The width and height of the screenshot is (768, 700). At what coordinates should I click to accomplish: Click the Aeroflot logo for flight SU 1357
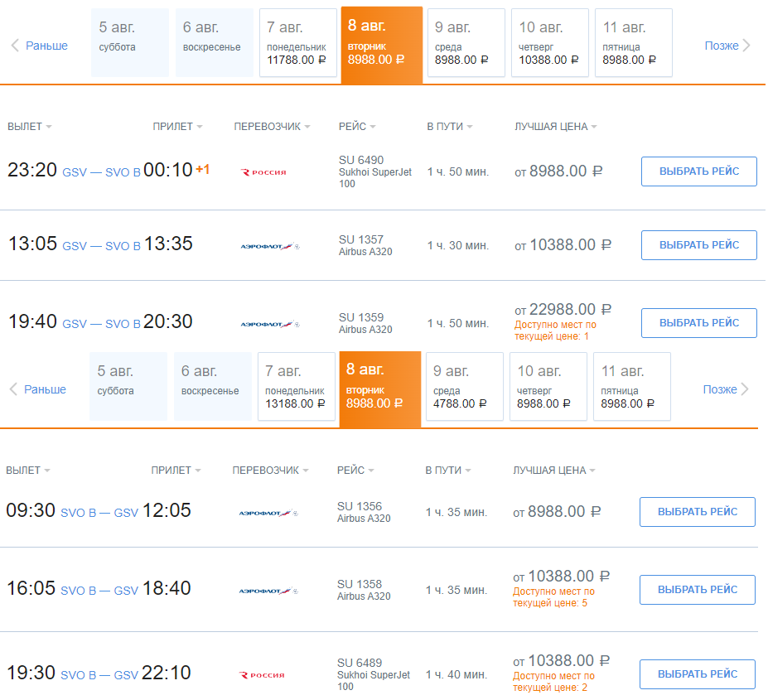click(270, 246)
